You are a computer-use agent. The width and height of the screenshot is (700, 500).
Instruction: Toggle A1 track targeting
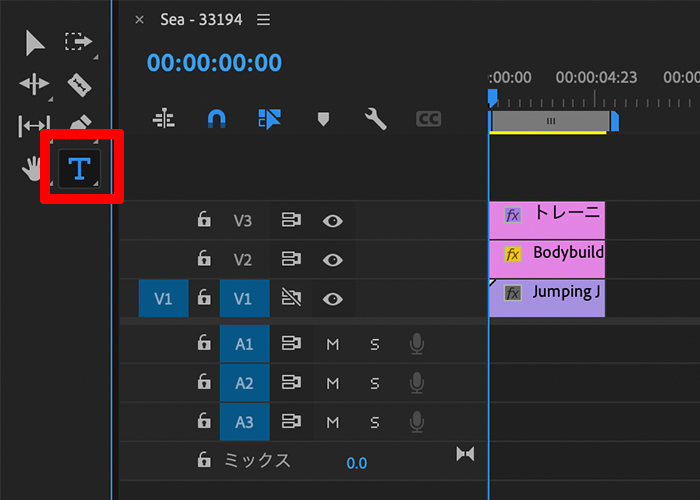pos(244,344)
